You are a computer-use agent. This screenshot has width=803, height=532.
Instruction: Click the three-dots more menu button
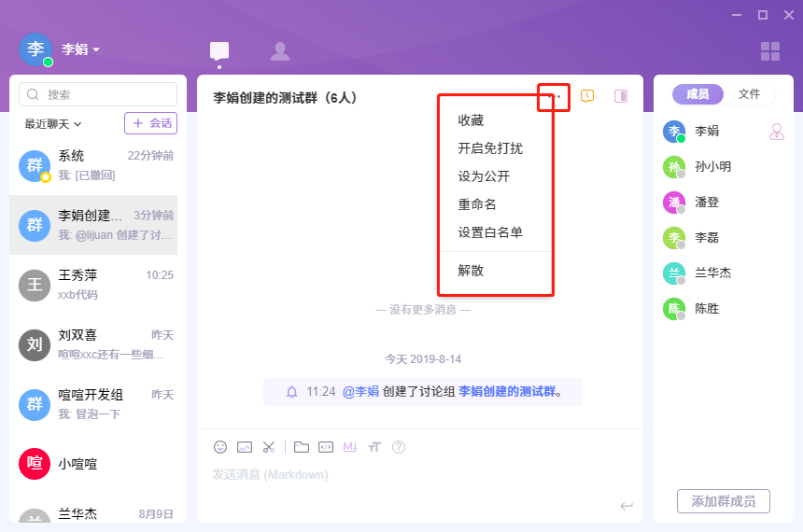coord(555,96)
